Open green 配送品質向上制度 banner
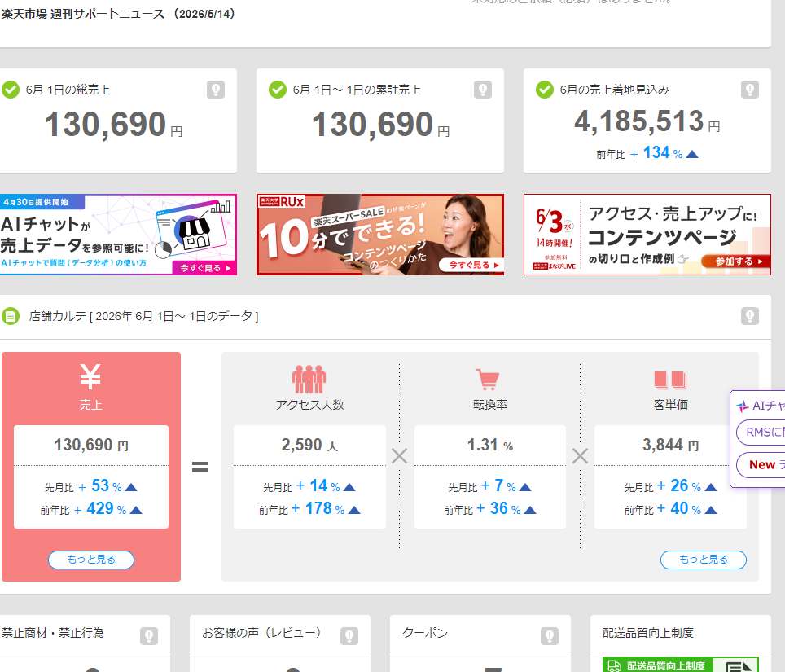 pyautogui.click(x=681, y=665)
